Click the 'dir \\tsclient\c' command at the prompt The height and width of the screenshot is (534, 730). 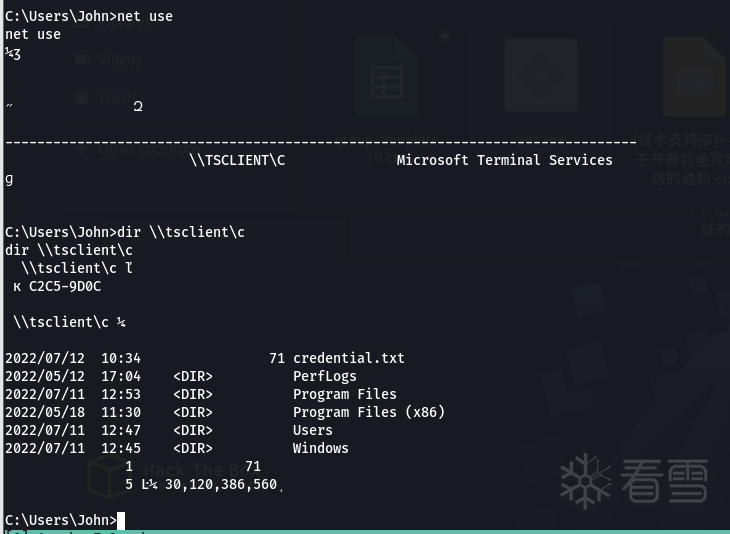point(180,232)
